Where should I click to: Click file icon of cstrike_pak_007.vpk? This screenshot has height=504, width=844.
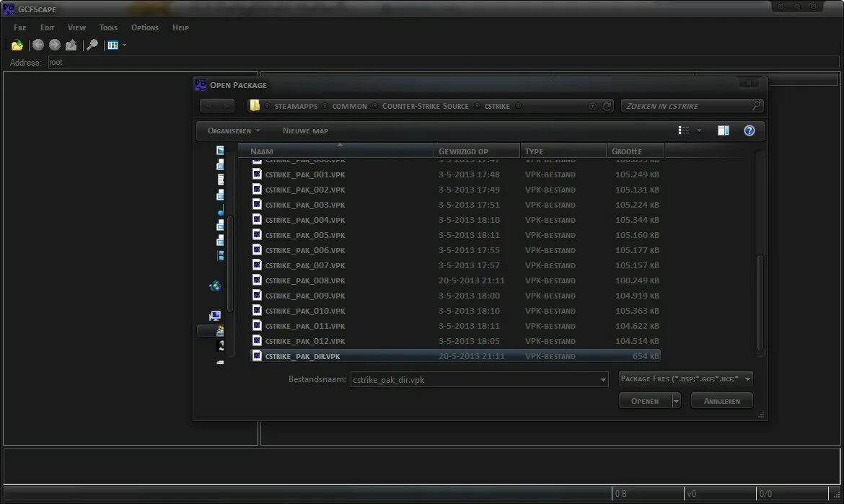[x=257, y=265]
